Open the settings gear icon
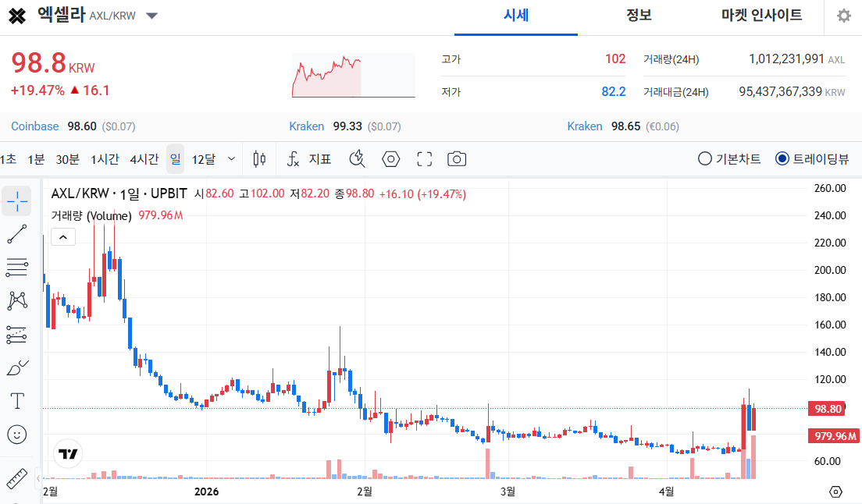The image size is (862, 504). (x=843, y=16)
